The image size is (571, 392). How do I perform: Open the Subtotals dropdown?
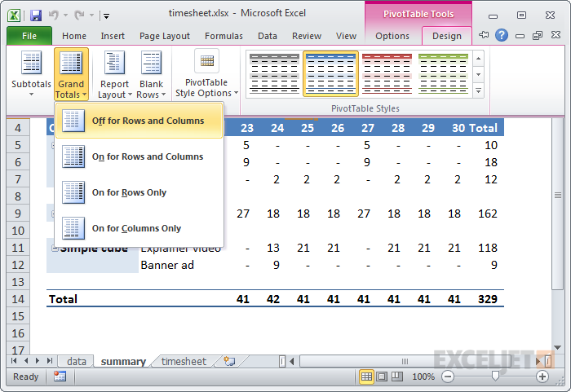(x=31, y=74)
